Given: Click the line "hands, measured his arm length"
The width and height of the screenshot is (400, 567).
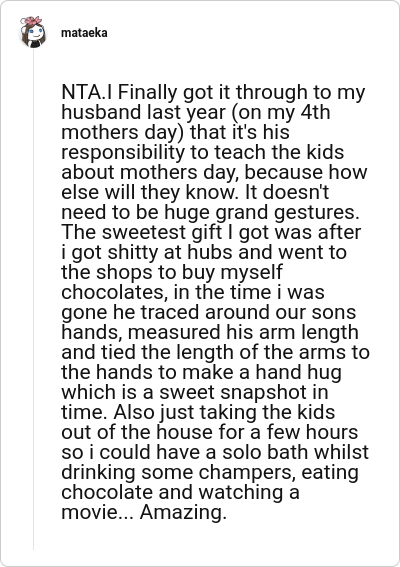Looking at the screenshot, I should coord(210,332).
